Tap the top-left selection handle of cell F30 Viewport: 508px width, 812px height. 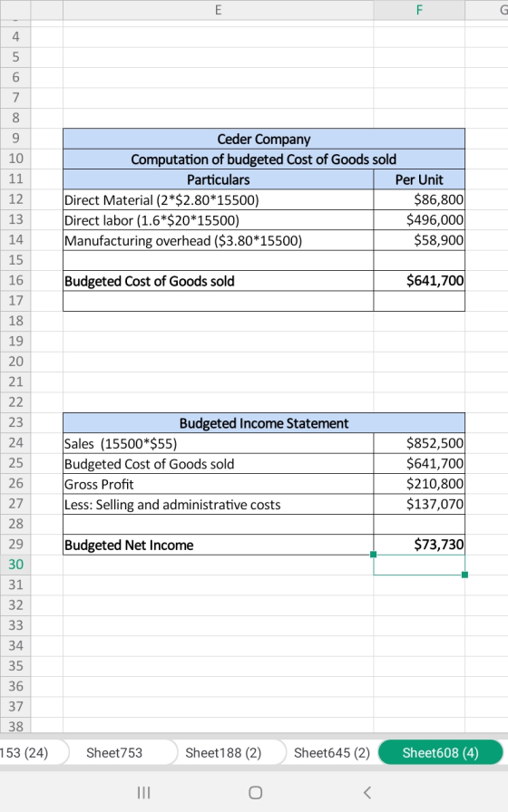point(373,555)
